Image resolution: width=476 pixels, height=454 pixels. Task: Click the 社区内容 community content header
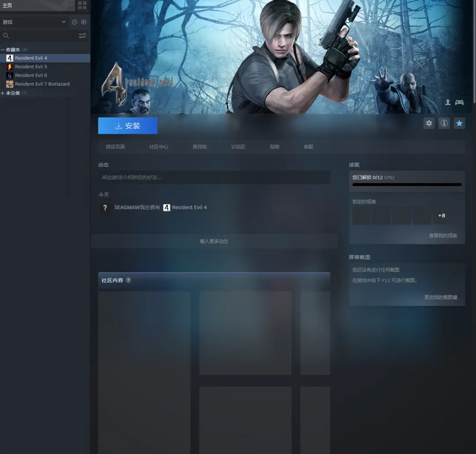pyautogui.click(x=112, y=280)
